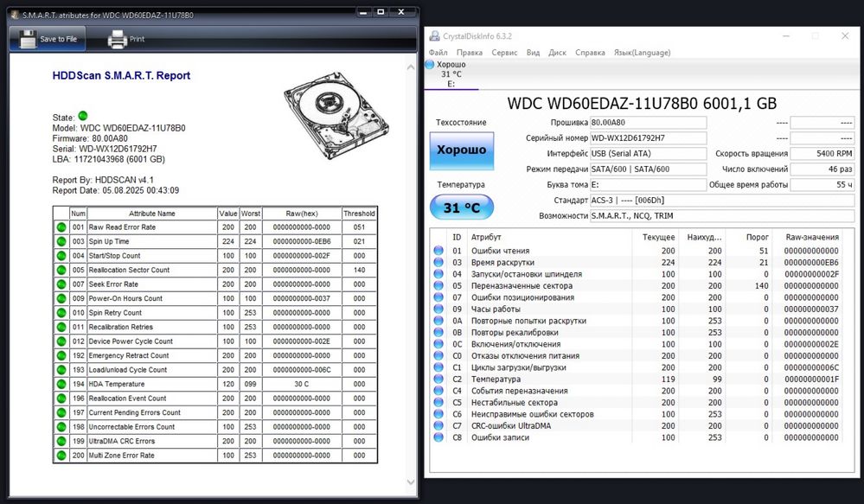Screen dimensions: 864x504
Task: Click the Raw(hex) column header in HDDScan
Action: [x=302, y=214]
